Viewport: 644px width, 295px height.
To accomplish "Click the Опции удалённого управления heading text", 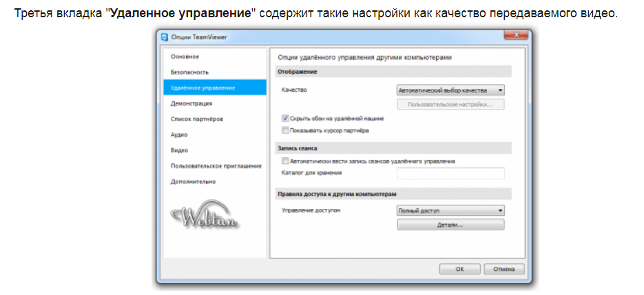I will point(365,57).
